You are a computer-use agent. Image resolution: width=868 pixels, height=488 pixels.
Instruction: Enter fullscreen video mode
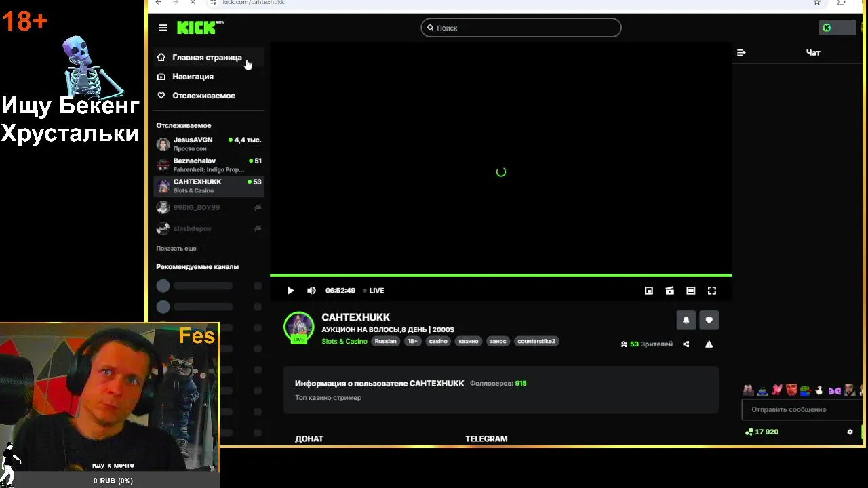tap(712, 291)
